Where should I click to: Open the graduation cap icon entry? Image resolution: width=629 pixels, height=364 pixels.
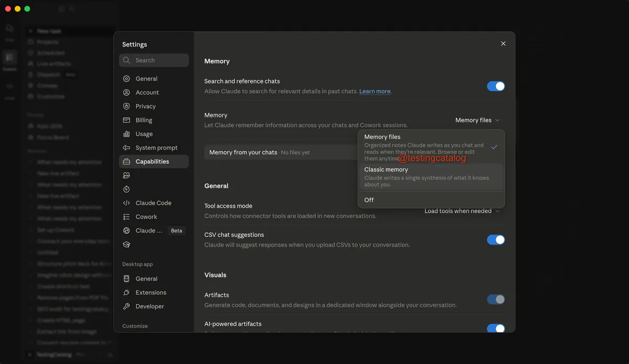coord(126,245)
